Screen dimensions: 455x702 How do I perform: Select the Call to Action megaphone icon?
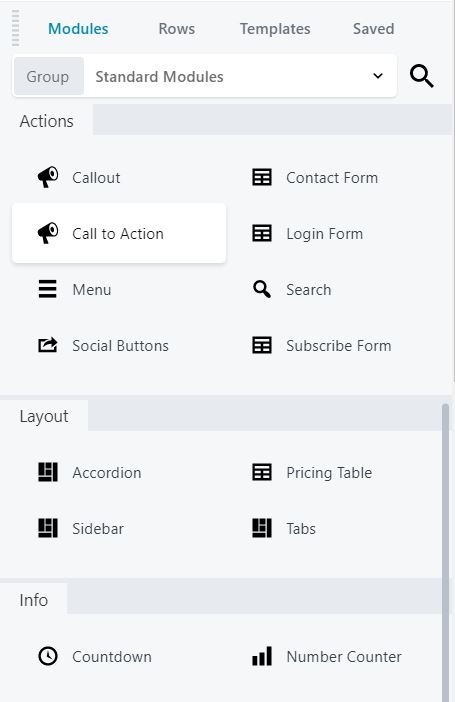(x=47, y=233)
